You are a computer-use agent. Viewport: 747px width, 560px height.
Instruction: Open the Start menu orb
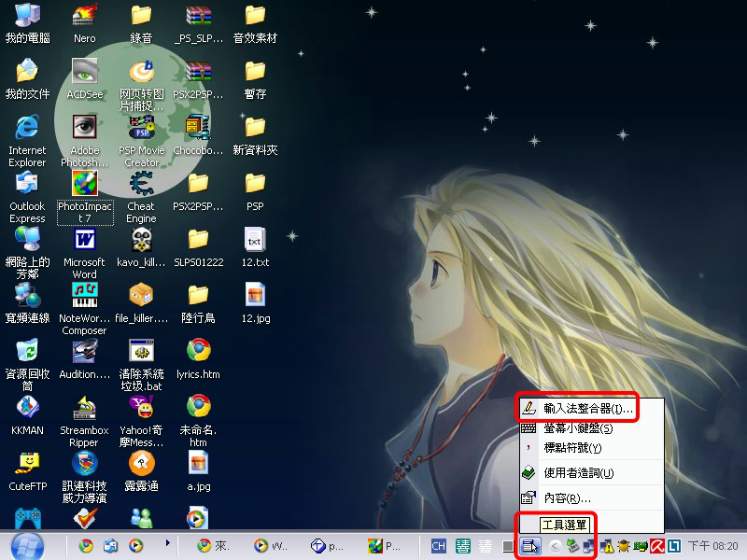point(27,546)
